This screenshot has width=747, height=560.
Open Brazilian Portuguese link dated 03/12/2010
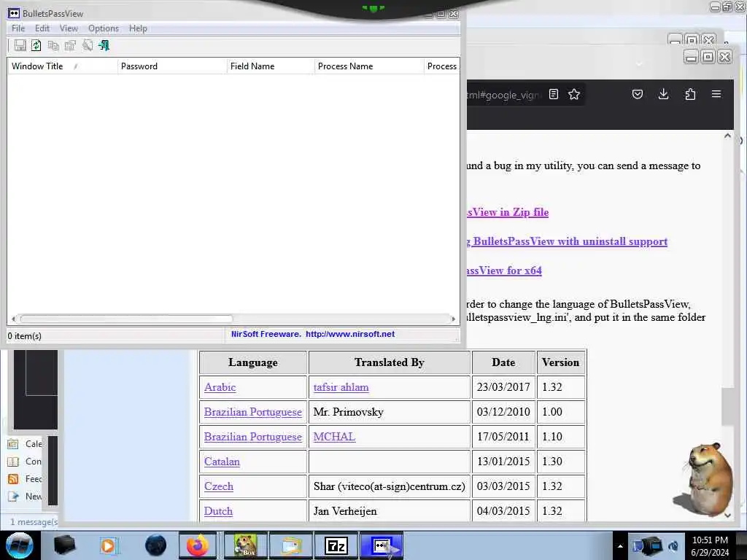click(252, 412)
